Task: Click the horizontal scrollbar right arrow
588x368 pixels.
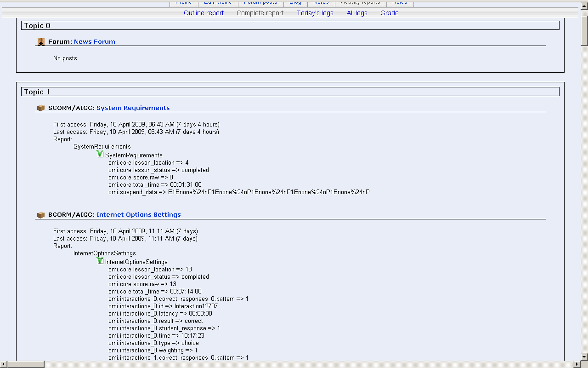Action: [x=577, y=364]
